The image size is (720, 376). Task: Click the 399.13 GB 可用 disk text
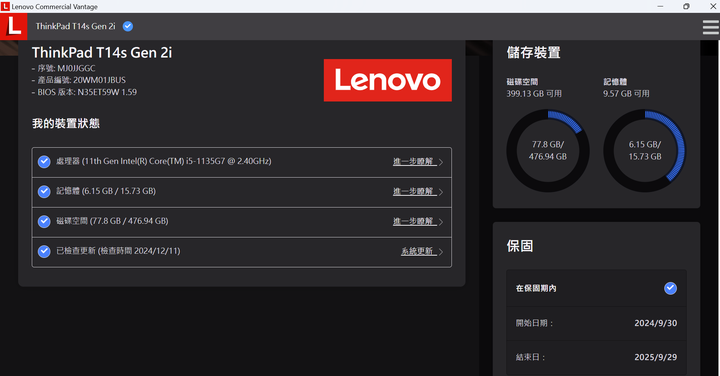coord(534,94)
